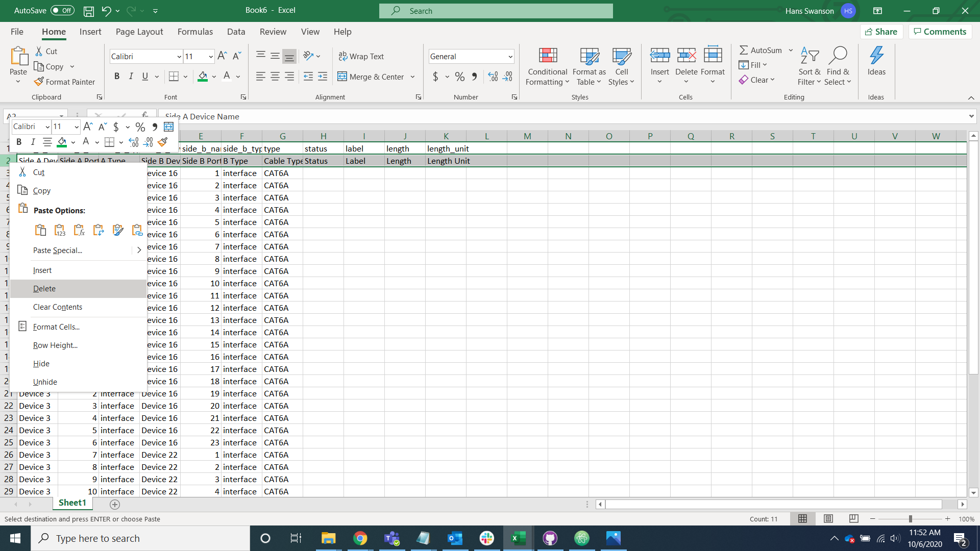Click the Percent Style icon in ribbon

(x=460, y=77)
